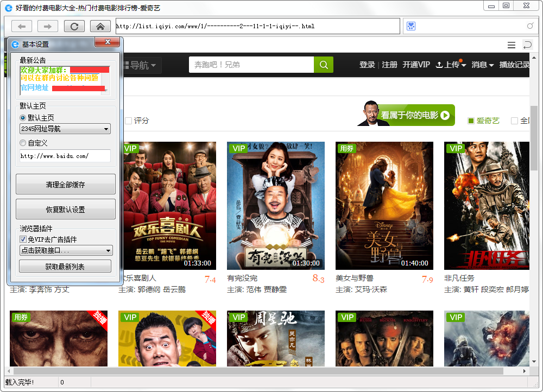Click the top-right search engine input field
Image resolution: width=543 pixels, height=392 pixels.
coord(471,26)
